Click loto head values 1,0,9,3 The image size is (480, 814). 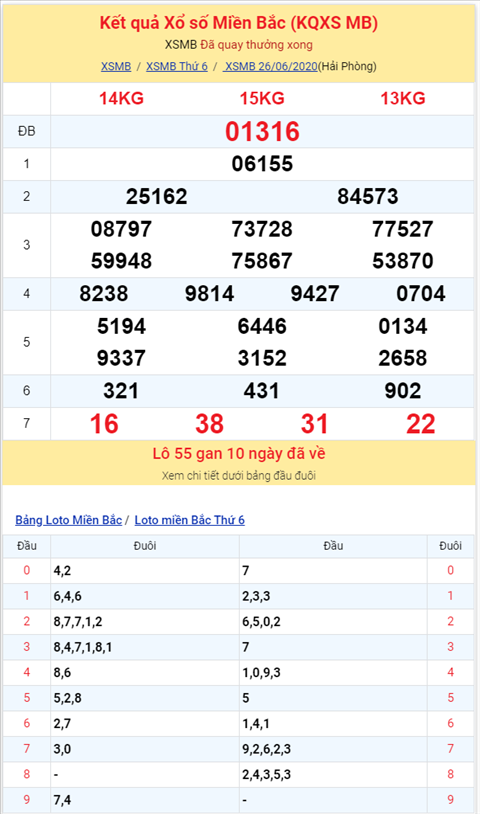[x=261, y=672]
